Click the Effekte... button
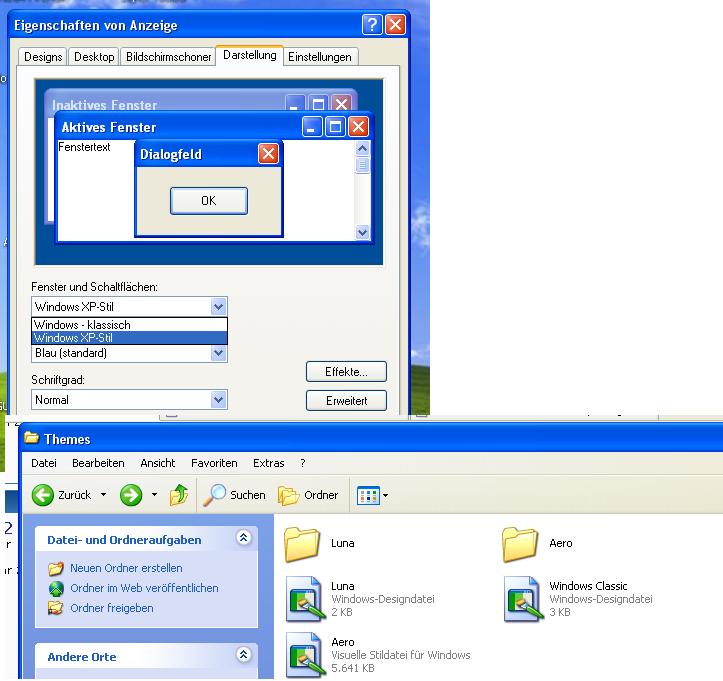The width and height of the screenshot is (723, 681). pos(346,372)
